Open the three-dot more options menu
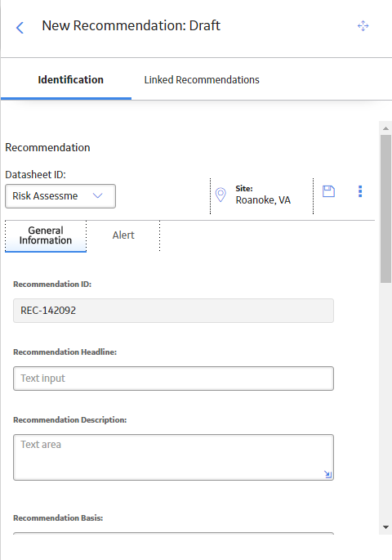 [x=360, y=191]
